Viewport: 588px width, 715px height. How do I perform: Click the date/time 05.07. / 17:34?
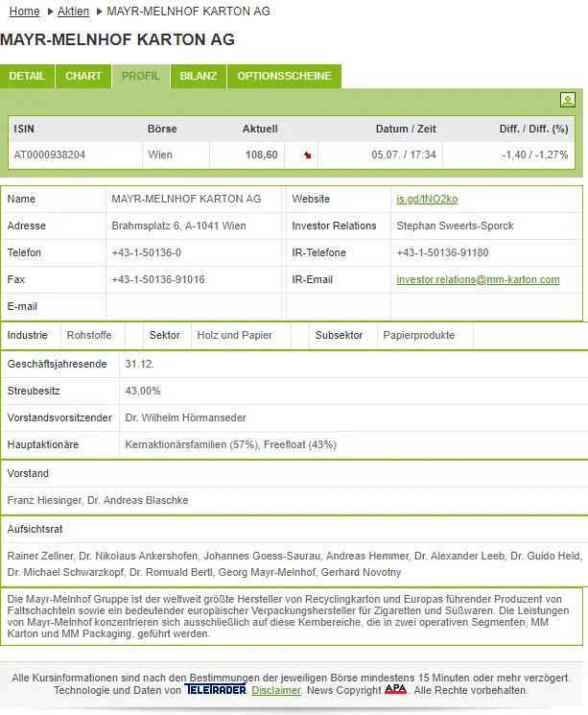[x=404, y=155]
